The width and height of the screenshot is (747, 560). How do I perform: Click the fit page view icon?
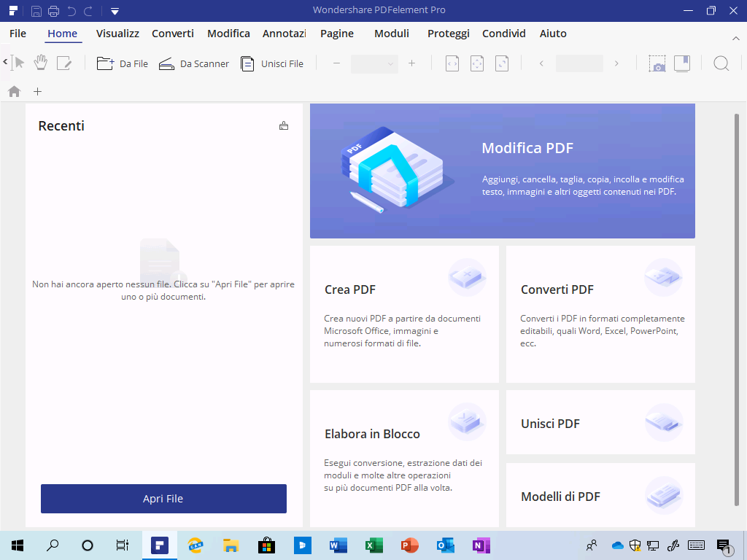[x=477, y=63]
